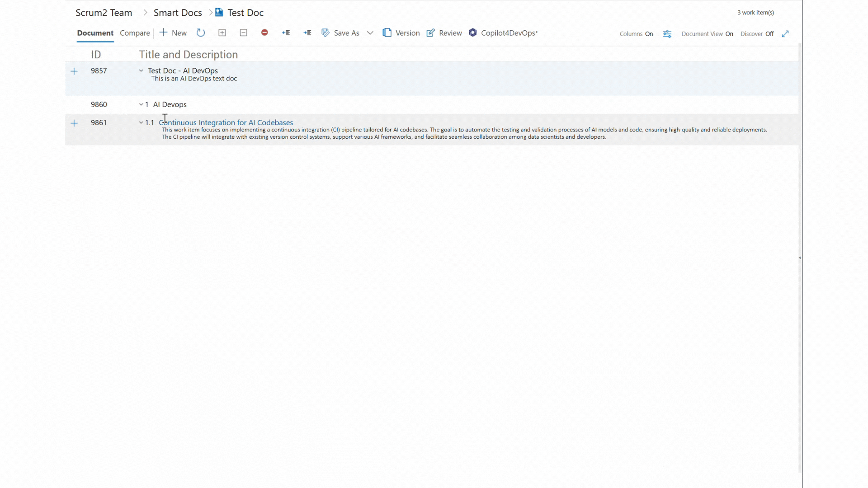The width and height of the screenshot is (868, 488).
Task: Click the Save As document icon
Action: click(x=325, y=33)
